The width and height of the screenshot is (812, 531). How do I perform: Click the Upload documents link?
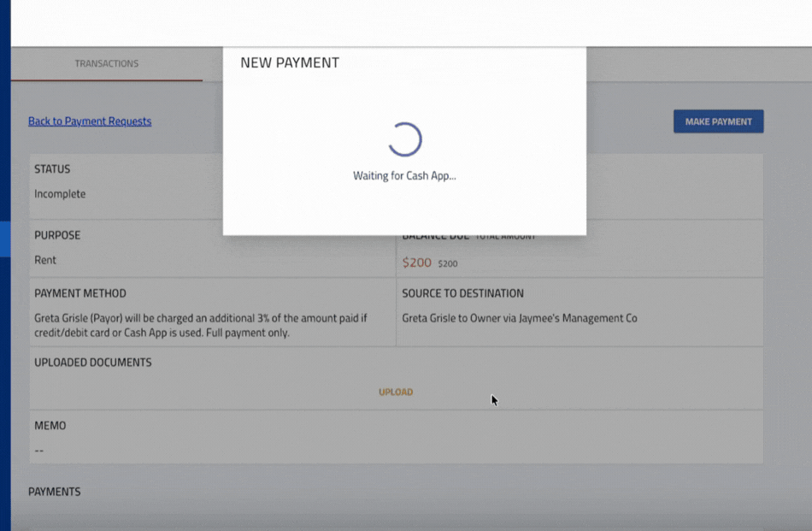pos(396,392)
